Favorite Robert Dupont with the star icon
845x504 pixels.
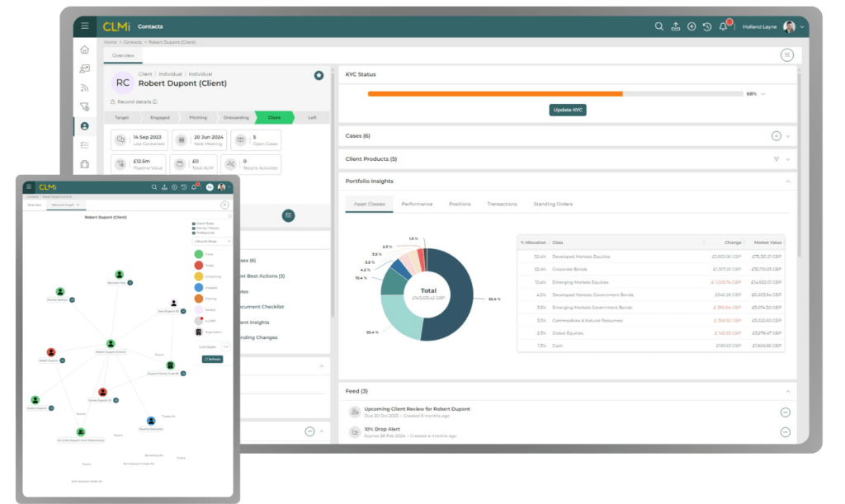pyautogui.click(x=319, y=75)
